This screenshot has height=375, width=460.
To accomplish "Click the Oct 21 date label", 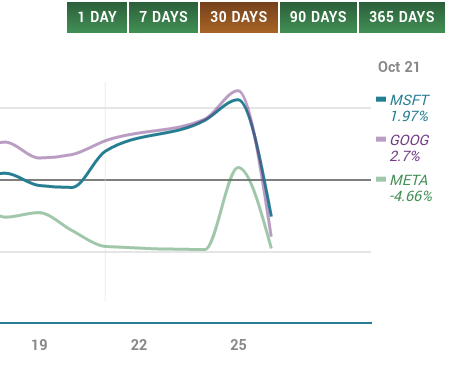I will click(x=399, y=67).
